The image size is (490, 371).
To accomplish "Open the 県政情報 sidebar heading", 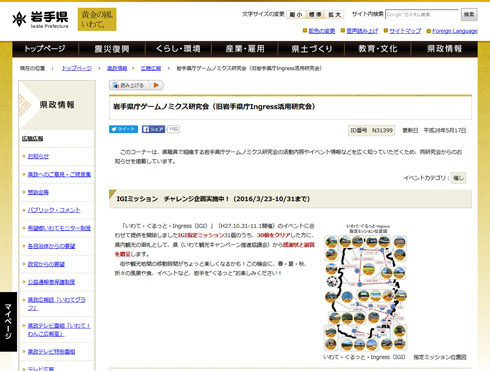I will pos(57,105).
